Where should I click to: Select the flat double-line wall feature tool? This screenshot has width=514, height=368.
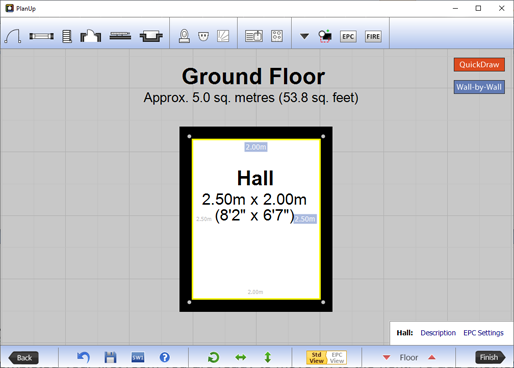click(120, 36)
